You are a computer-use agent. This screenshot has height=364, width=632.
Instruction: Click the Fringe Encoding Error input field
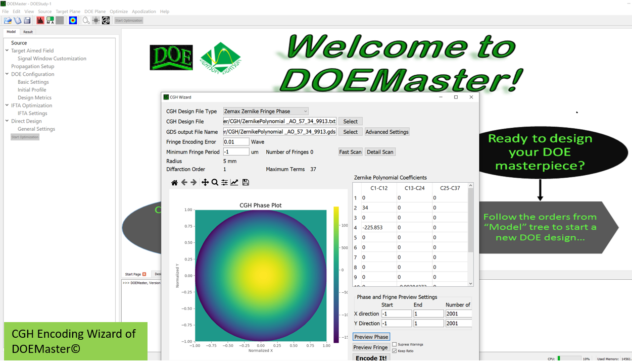pyautogui.click(x=236, y=142)
